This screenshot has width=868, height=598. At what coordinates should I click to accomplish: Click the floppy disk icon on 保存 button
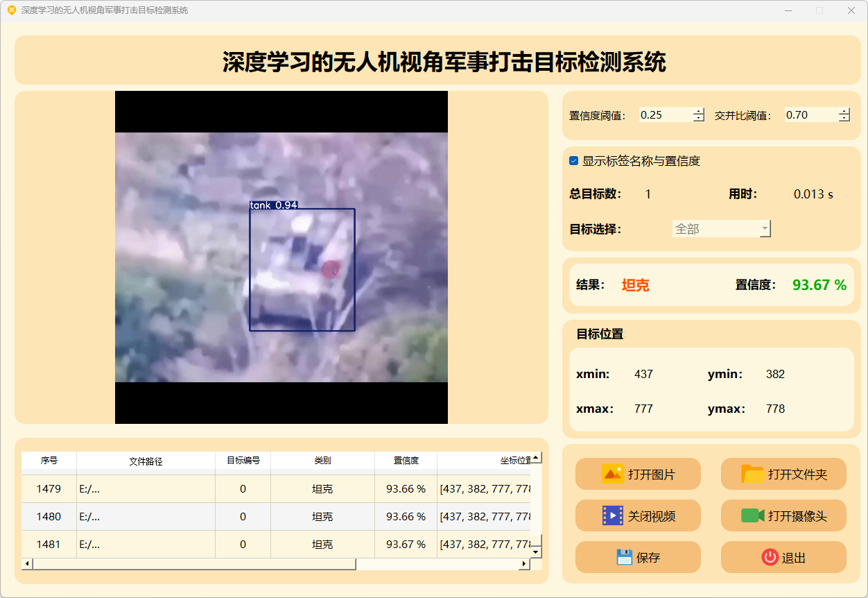[625, 557]
